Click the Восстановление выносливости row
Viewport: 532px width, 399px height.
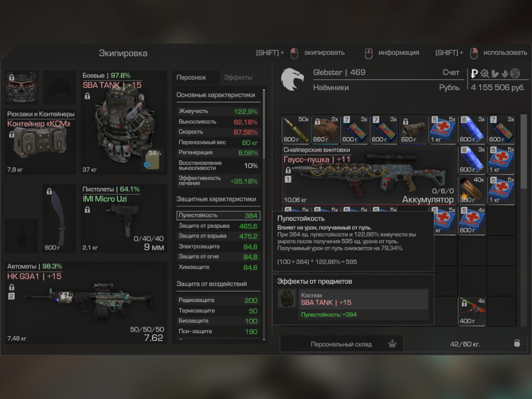click(218, 166)
